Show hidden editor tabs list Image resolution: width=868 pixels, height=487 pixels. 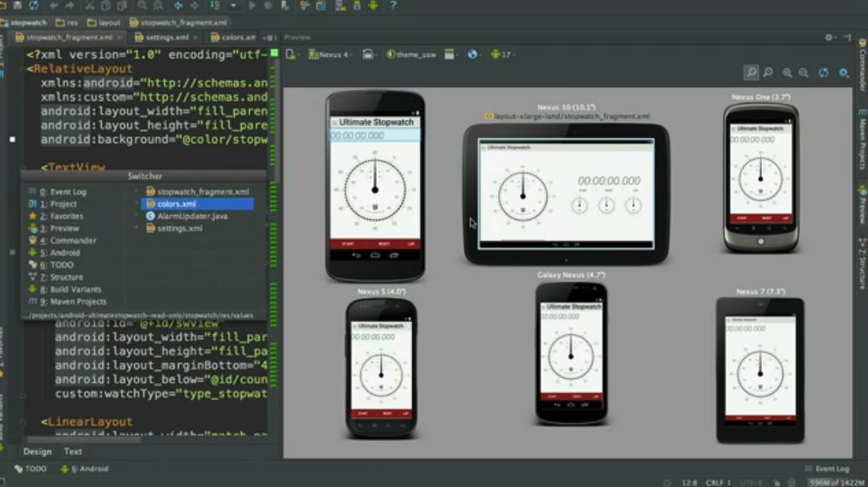[x=269, y=38]
